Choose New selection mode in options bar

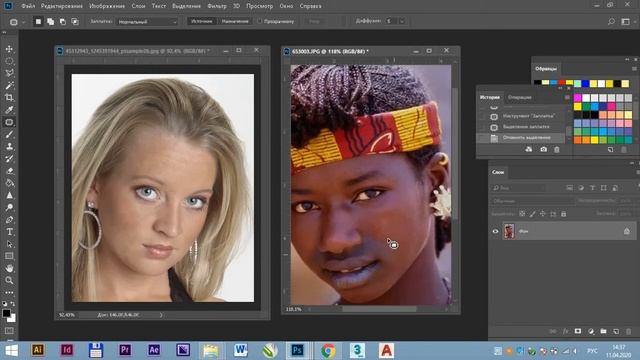pyautogui.click(x=38, y=22)
